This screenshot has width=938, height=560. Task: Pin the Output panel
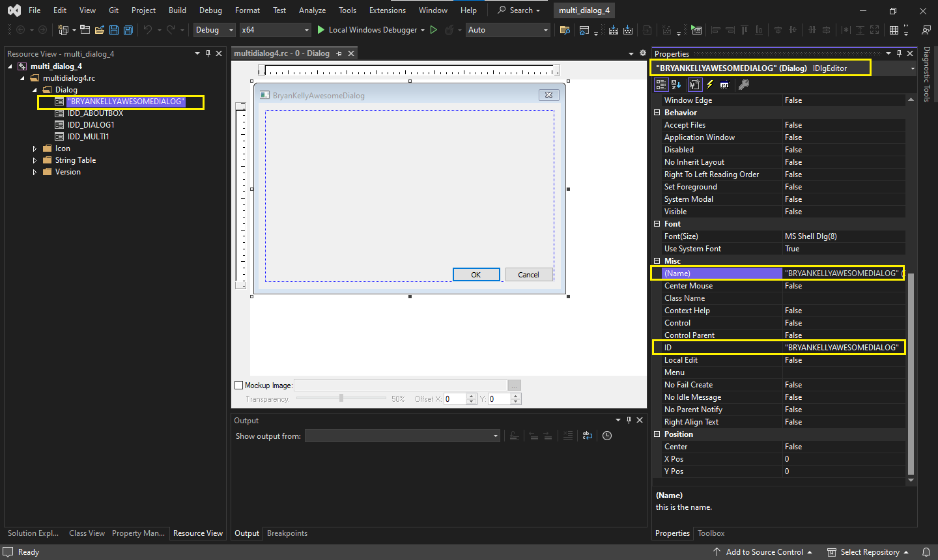629,420
